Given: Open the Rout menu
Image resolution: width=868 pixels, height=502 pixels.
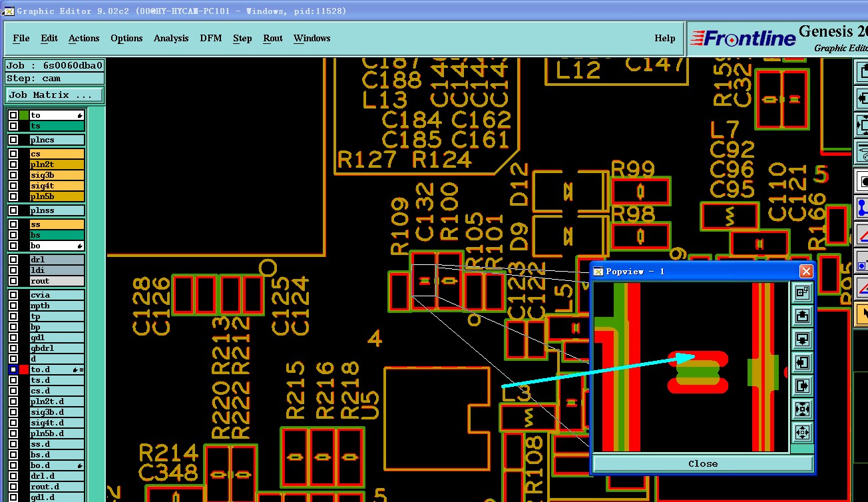Looking at the screenshot, I should pos(273,38).
